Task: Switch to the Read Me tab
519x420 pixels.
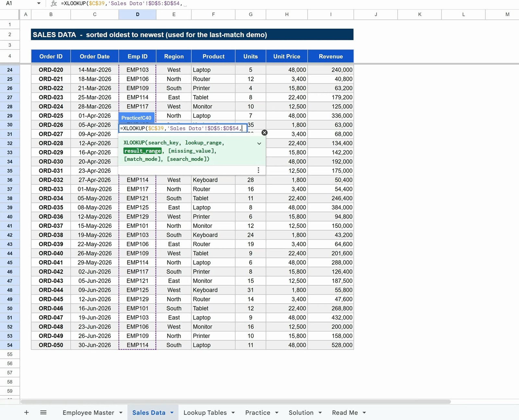Action: 345,413
